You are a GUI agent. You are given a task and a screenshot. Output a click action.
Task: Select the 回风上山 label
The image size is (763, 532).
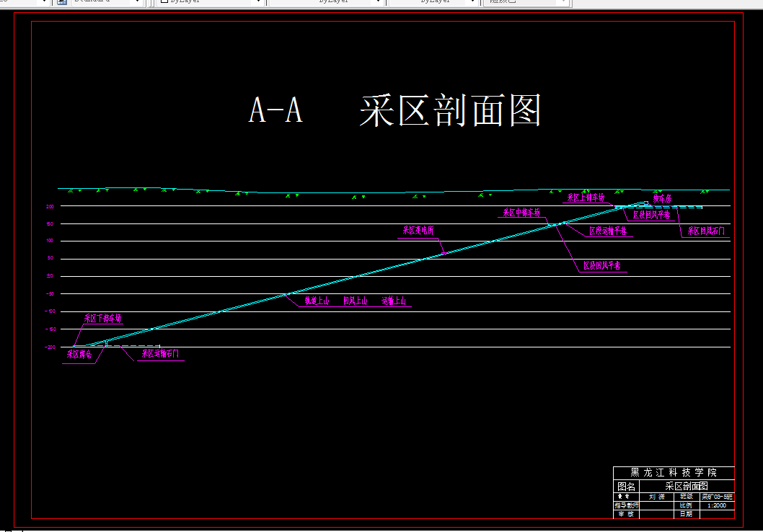tap(356, 301)
